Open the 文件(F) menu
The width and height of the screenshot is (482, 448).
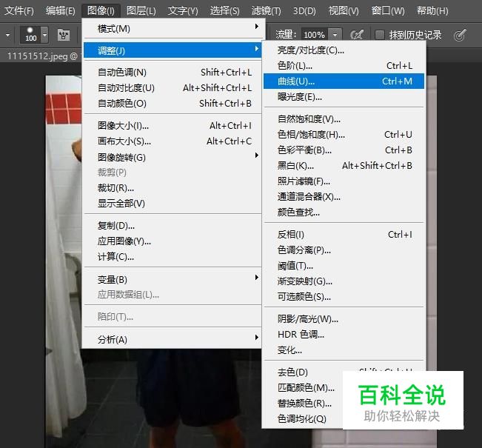tap(19, 11)
